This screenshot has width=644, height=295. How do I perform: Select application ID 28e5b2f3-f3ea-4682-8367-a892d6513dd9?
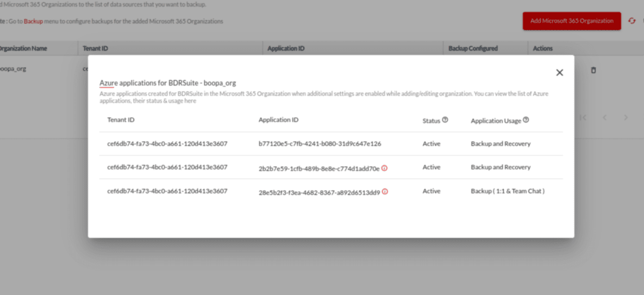click(319, 192)
